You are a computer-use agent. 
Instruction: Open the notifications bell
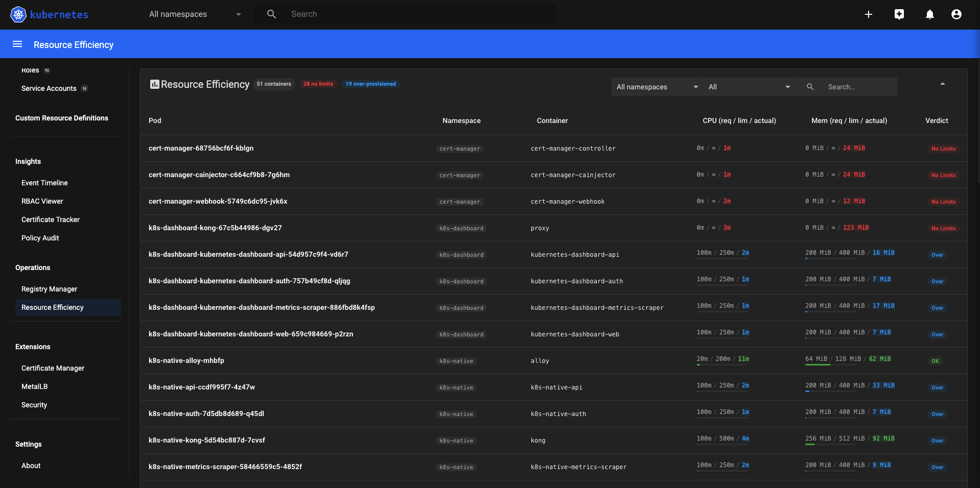(930, 14)
